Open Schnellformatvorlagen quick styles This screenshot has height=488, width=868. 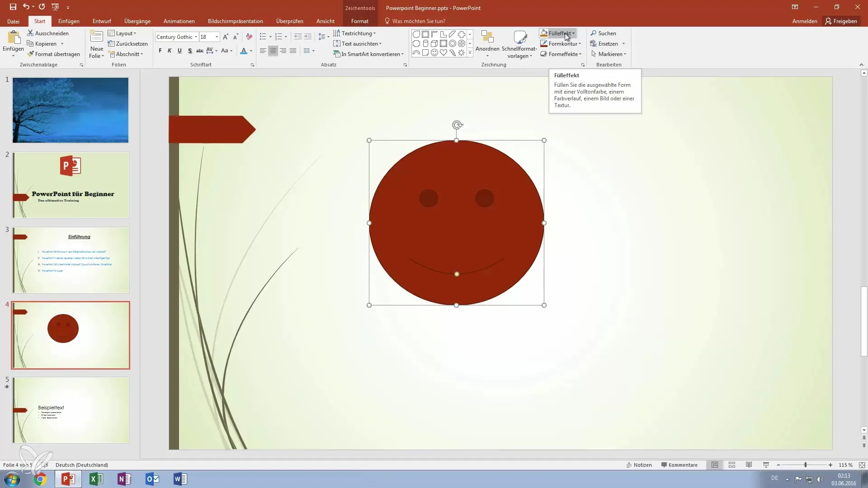[519, 44]
